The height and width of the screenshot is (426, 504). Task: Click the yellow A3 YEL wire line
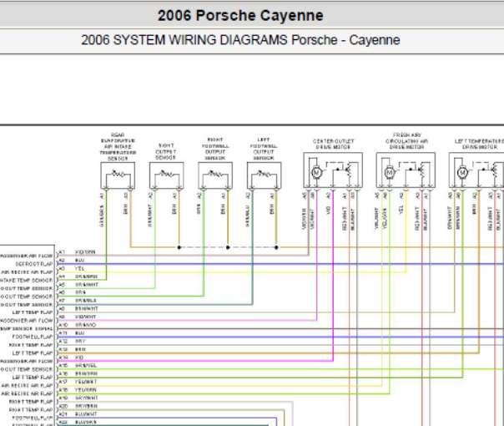tap(231, 272)
